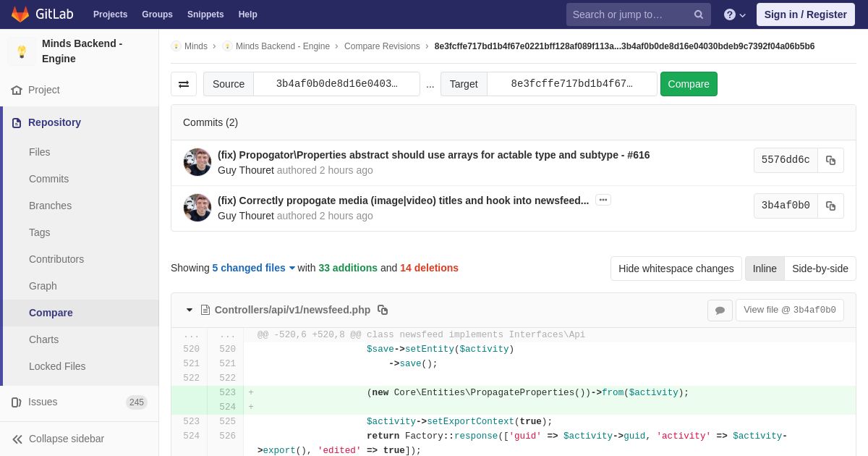Open Source revision dropdown
The width and height of the screenshot is (868, 456).
tap(336, 84)
